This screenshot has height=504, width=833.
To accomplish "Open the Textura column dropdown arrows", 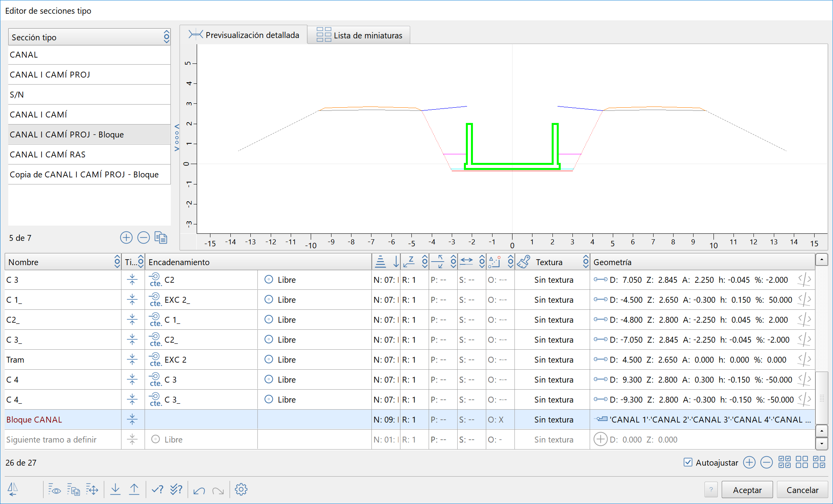I will [x=585, y=262].
